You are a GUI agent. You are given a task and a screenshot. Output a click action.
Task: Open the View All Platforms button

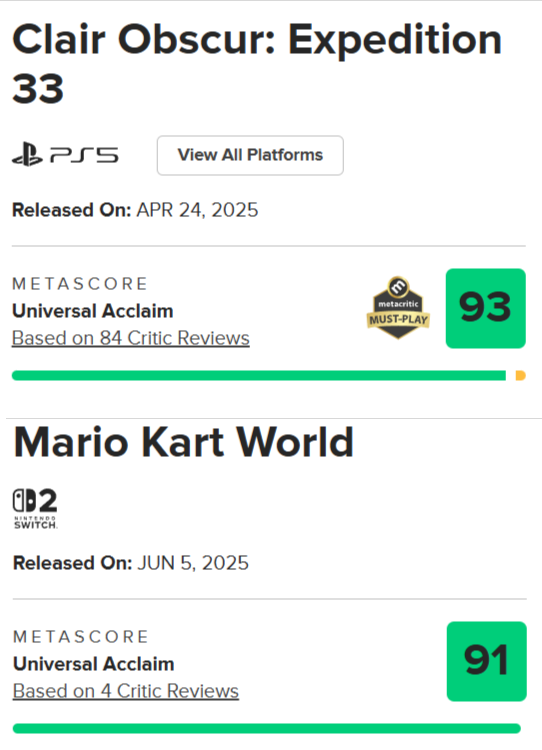[x=250, y=155]
